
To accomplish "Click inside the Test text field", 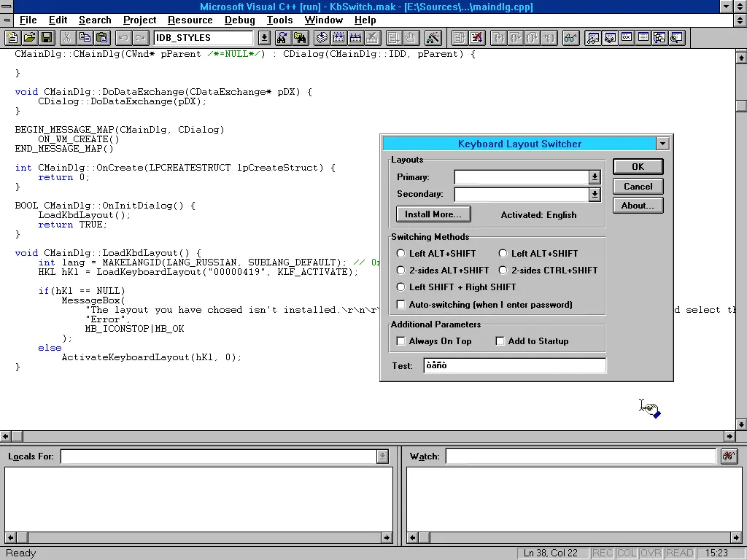I will (x=514, y=365).
